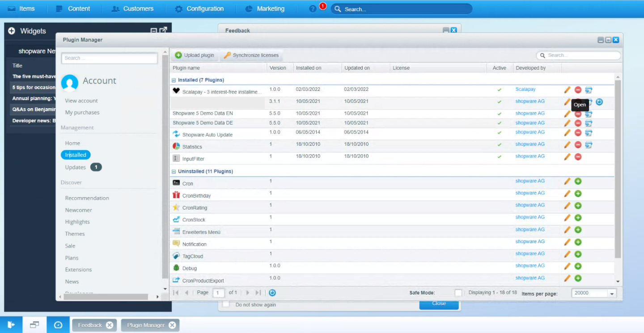Viewport: 644px width, 333px height.
Task: Install the CronStock plugin
Action: click(x=578, y=218)
